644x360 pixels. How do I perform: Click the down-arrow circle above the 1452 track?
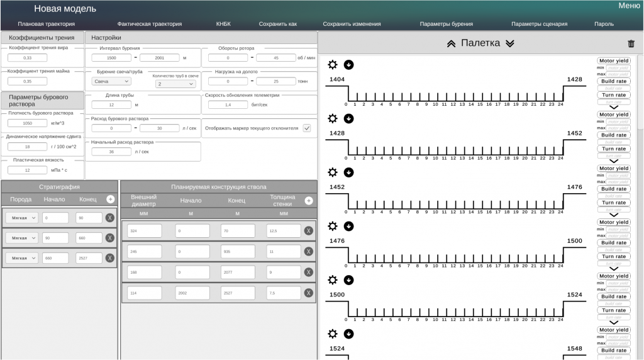348,172
